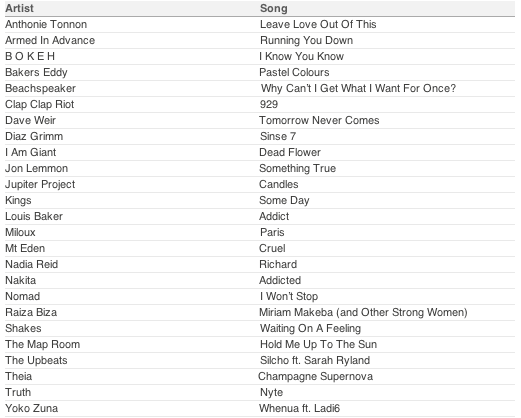Image resolution: width=521 pixels, height=418 pixels.
Task: Select the song Sinse 7
Action: coord(278,136)
